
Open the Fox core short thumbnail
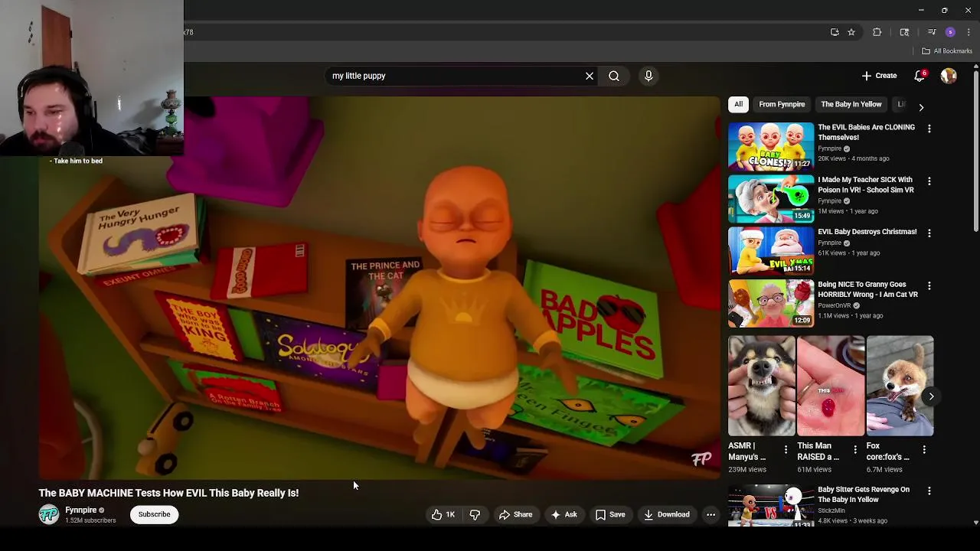900,386
